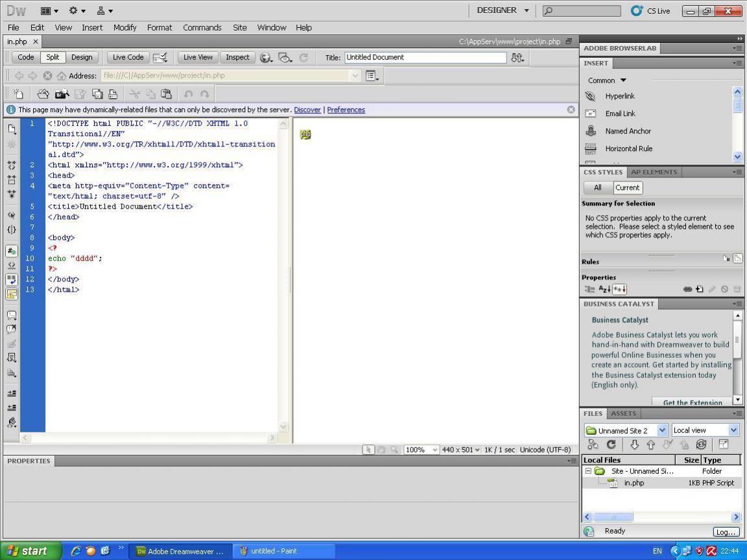Open the Layout dropdown in application bar
This screenshot has height=560, width=747.
tap(49, 10)
